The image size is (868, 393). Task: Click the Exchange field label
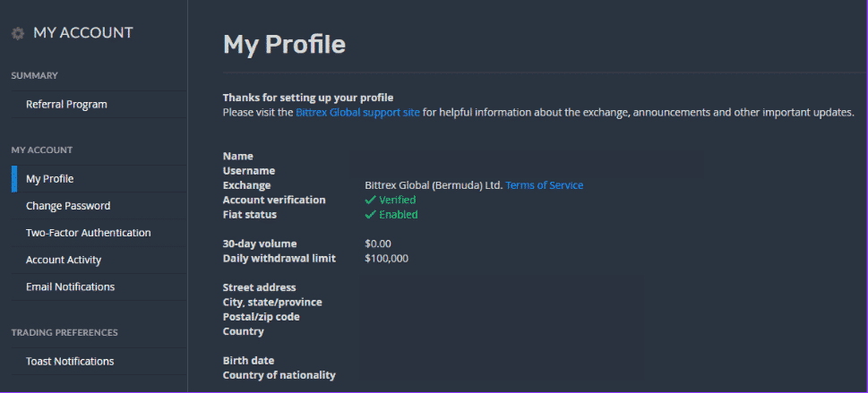point(246,185)
